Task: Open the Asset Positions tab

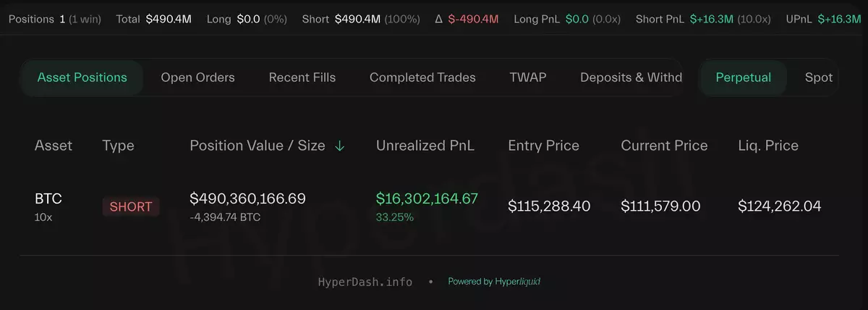Action: (x=82, y=77)
